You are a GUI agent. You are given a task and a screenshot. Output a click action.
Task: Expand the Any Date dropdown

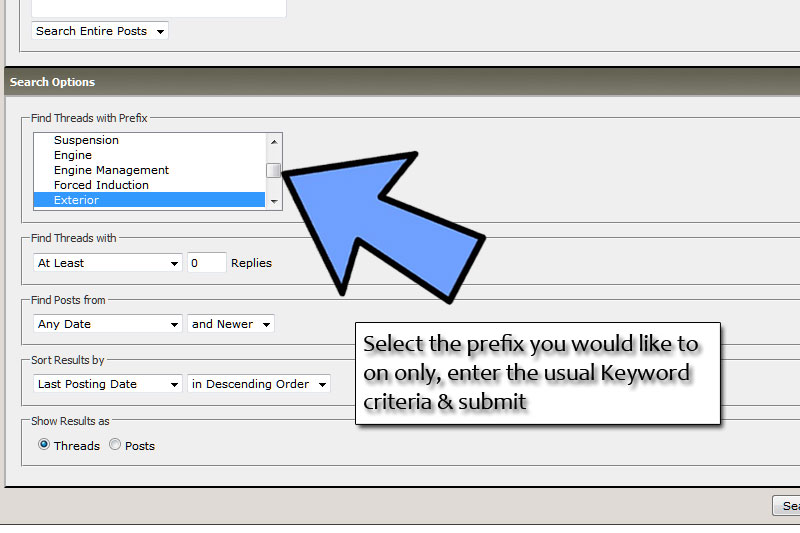pos(107,324)
